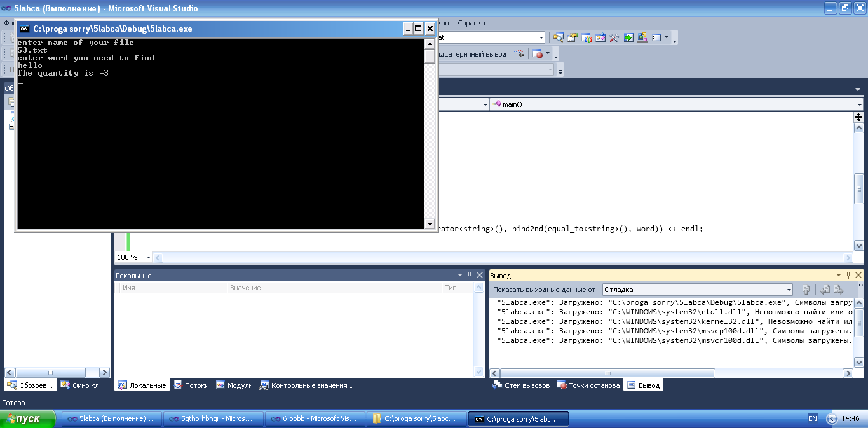This screenshot has height=428, width=868.
Task: Click the console window scroll down arrow
Action: (430, 223)
